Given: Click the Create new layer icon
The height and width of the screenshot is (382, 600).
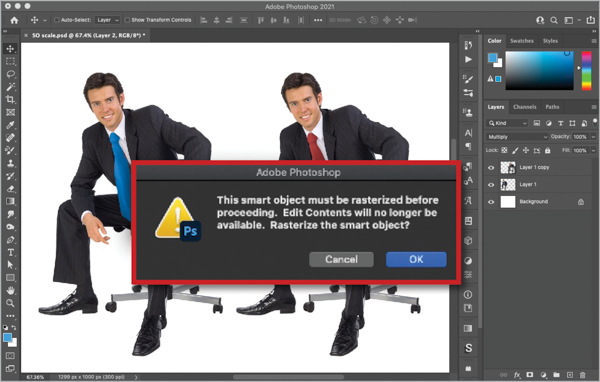Looking at the screenshot, I should coord(570,375).
